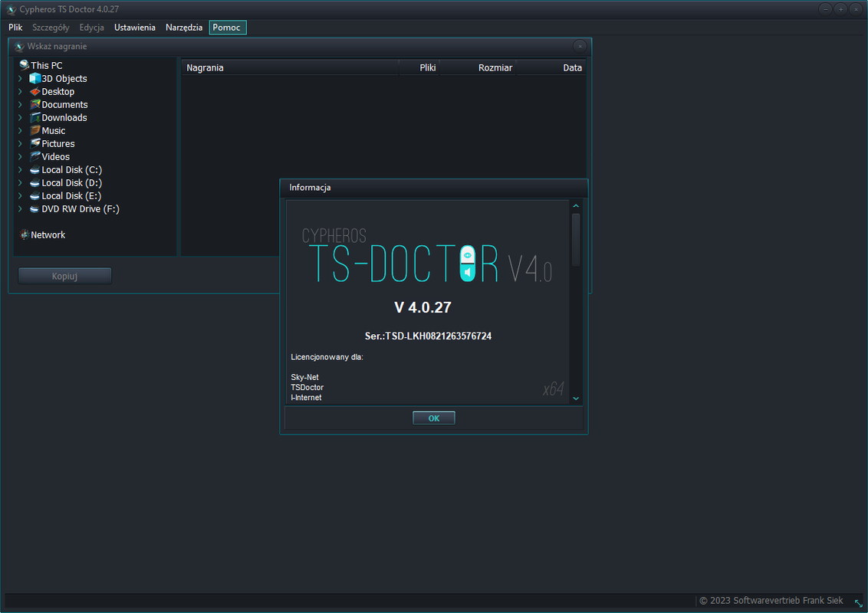Click the 3D Objects cube icon

pos(35,79)
